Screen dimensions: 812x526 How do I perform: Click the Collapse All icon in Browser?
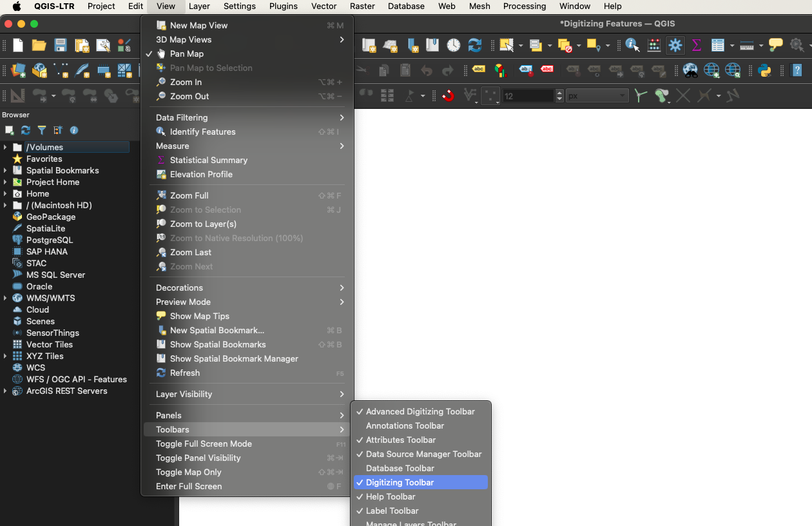[58, 130]
